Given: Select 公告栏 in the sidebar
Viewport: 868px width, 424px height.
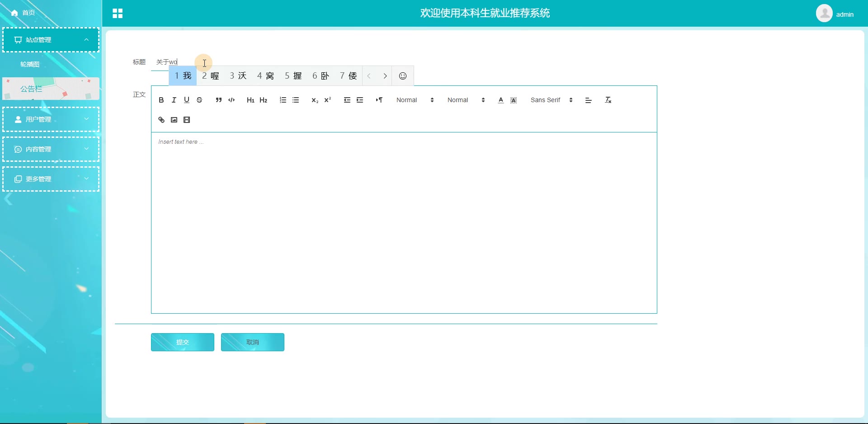Looking at the screenshot, I should tap(32, 89).
